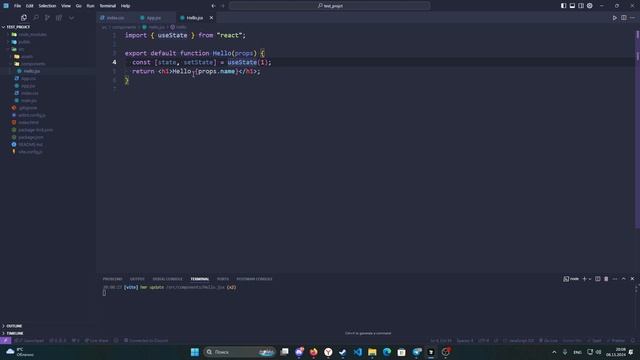Image resolution: width=640 pixels, height=360 pixels.
Task: Open the Go menu
Action: 78,6
